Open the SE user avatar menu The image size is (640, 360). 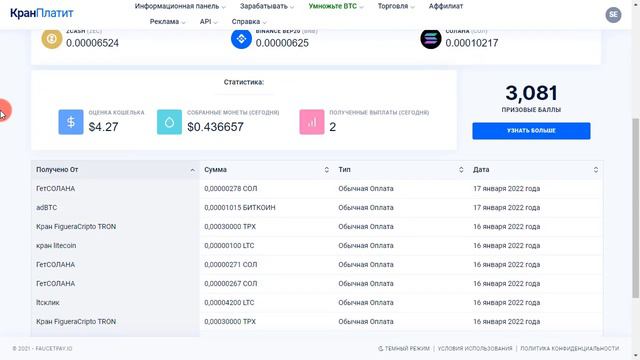coord(613,15)
